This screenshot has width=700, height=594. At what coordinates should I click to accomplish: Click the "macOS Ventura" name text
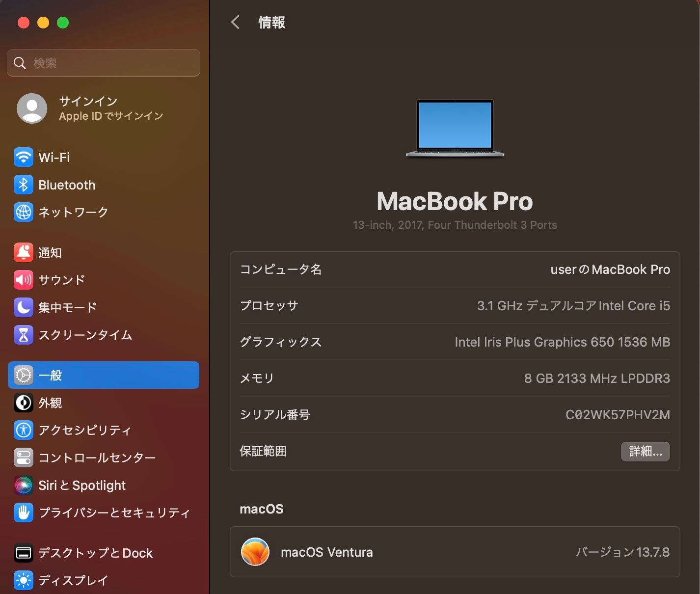(x=327, y=552)
